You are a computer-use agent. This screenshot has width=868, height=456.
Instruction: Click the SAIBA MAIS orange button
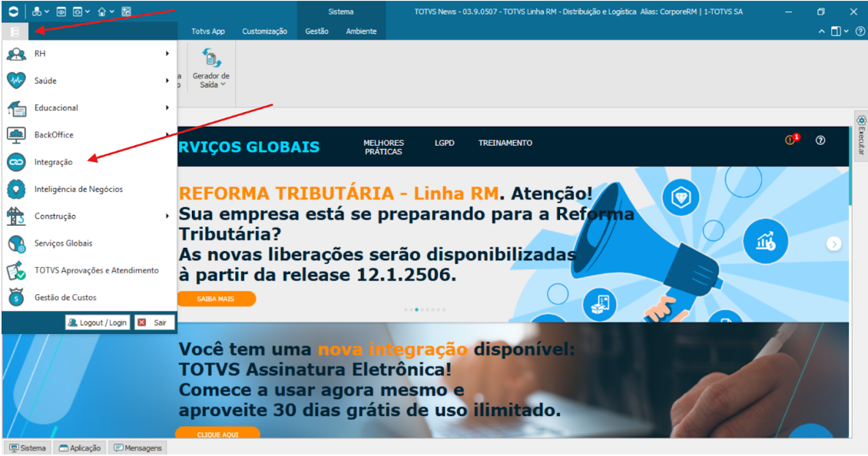point(216,299)
